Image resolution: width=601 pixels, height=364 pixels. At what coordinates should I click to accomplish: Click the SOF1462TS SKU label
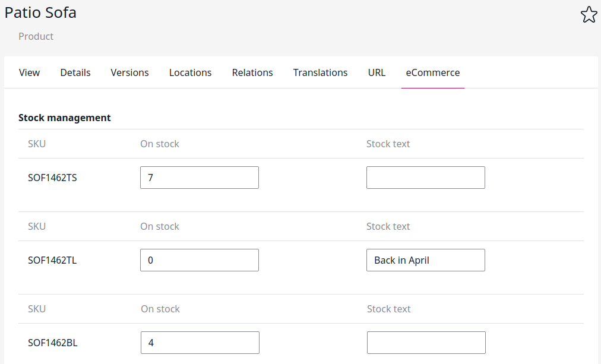coord(52,178)
